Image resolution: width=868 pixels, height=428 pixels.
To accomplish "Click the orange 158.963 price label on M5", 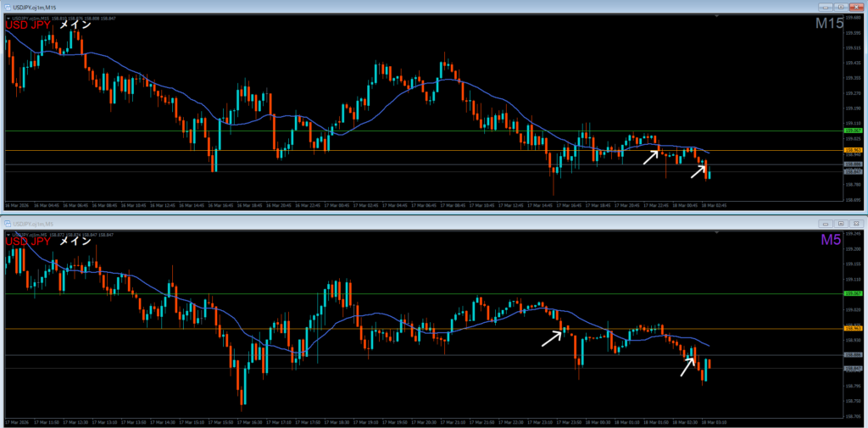I will tap(851, 329).
